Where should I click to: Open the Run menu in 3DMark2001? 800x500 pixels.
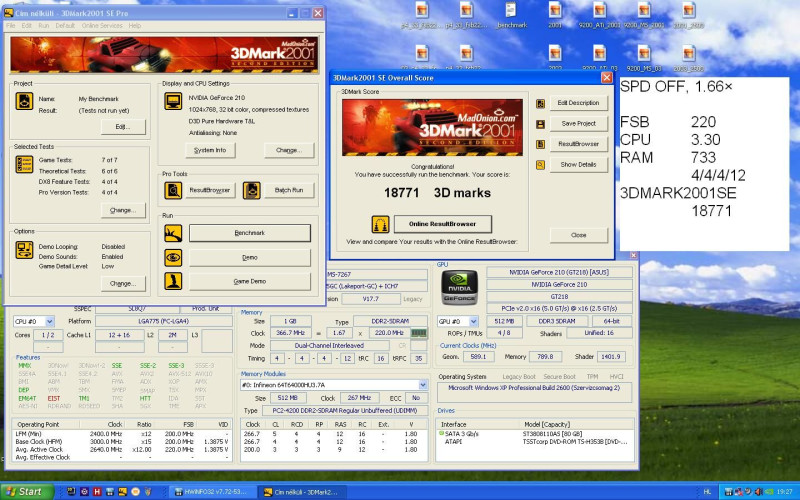pyautogui.click(x=43, y=26)
